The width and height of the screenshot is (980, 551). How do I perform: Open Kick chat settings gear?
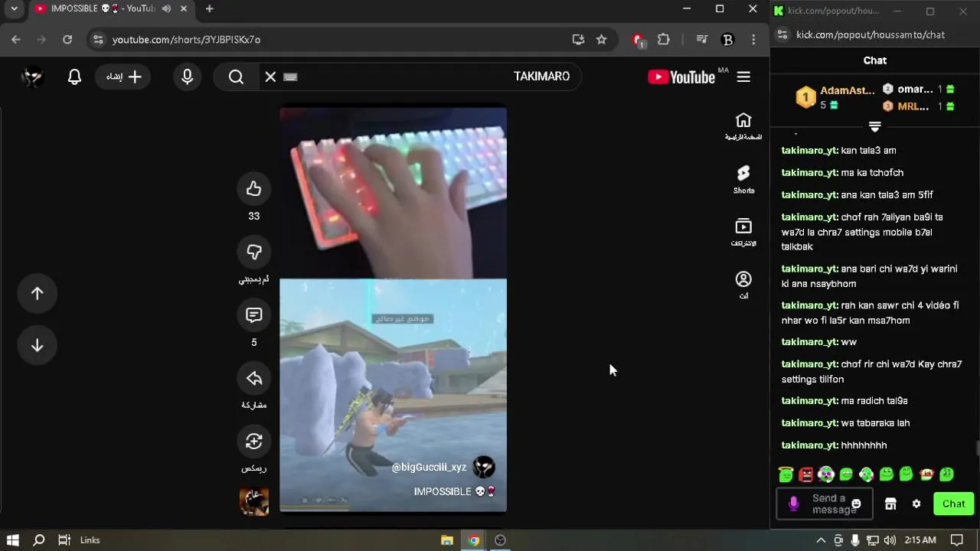pyautogui.click(x=916, y=504)
